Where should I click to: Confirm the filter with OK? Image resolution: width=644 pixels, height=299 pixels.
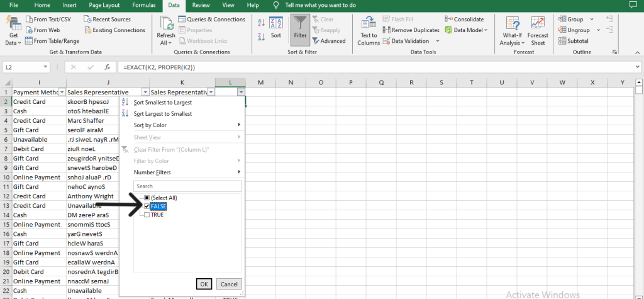click(204, 284)
